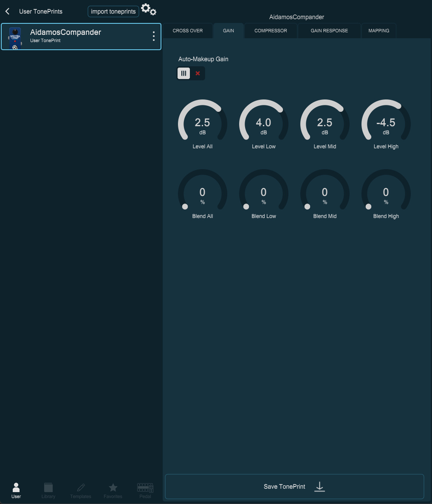Open the Library section icon

tap(48, 490)
